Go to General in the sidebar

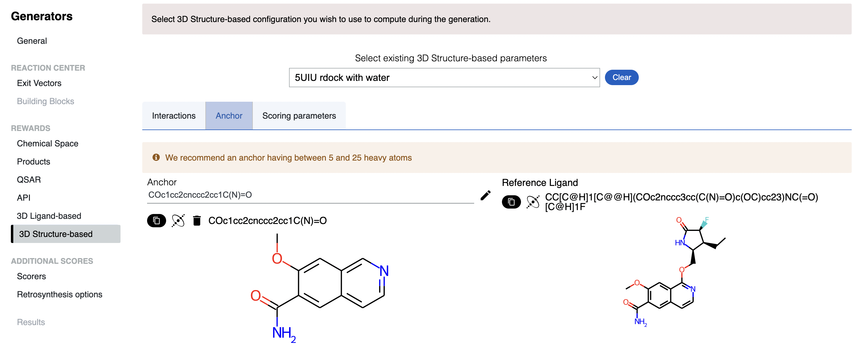point(32,41)
